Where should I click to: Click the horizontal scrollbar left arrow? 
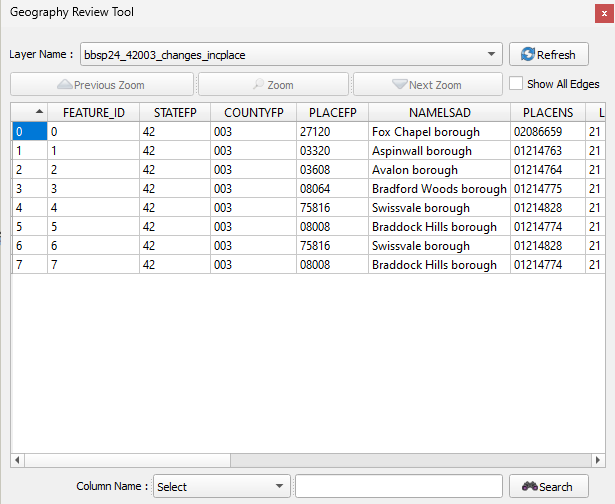click(18, 460)
